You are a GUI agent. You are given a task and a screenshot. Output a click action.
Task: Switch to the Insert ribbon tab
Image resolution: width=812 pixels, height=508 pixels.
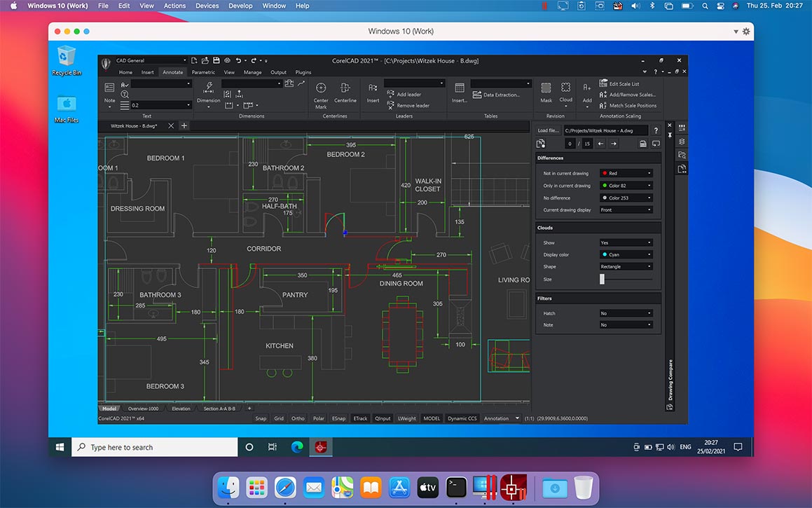click(x=148, y=72)
